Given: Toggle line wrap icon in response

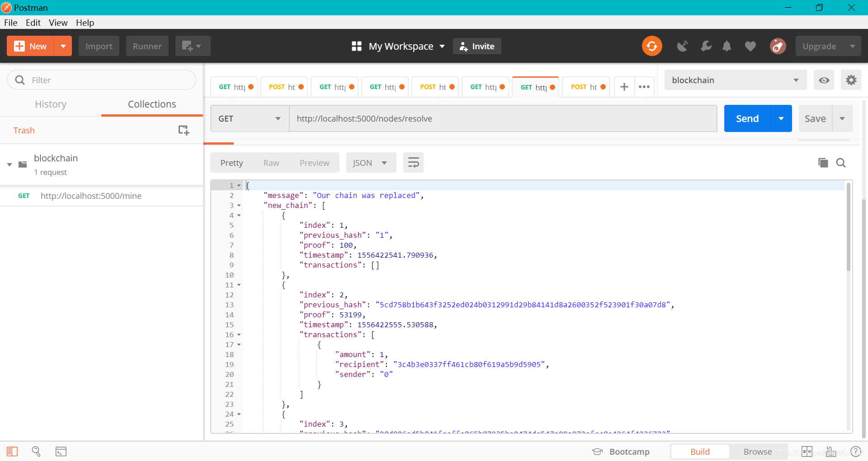Looking at the screenshot, I should 413,163.
